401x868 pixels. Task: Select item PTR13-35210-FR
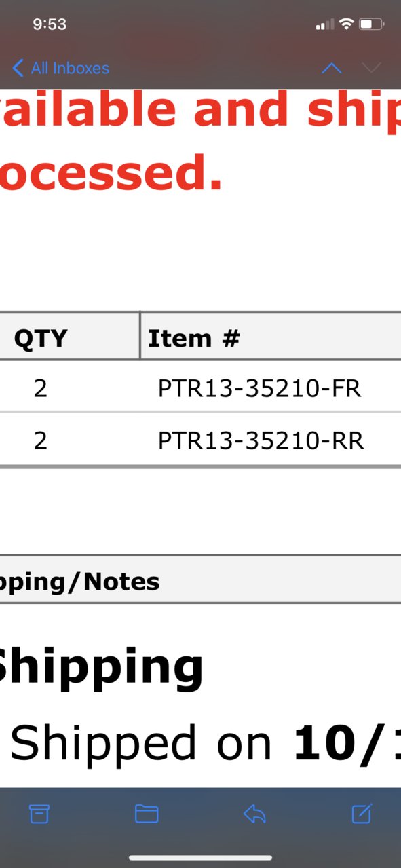[x=260, y=388]
